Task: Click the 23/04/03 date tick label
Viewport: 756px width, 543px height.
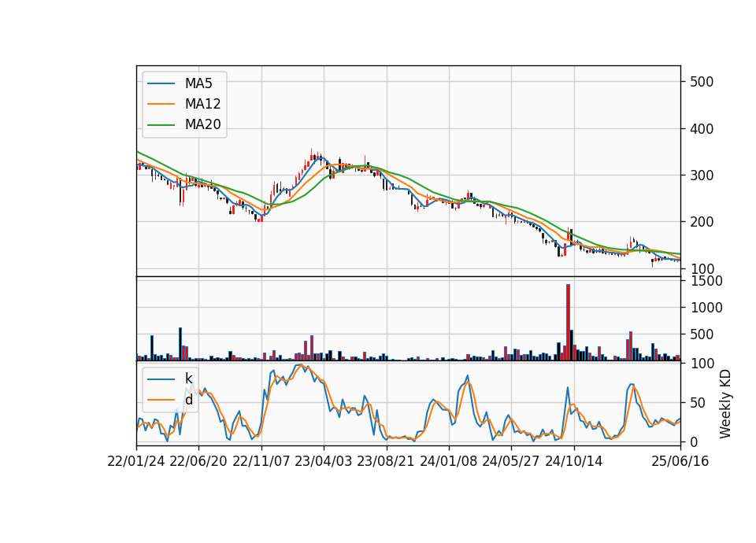Action: [x=324, y=461]
